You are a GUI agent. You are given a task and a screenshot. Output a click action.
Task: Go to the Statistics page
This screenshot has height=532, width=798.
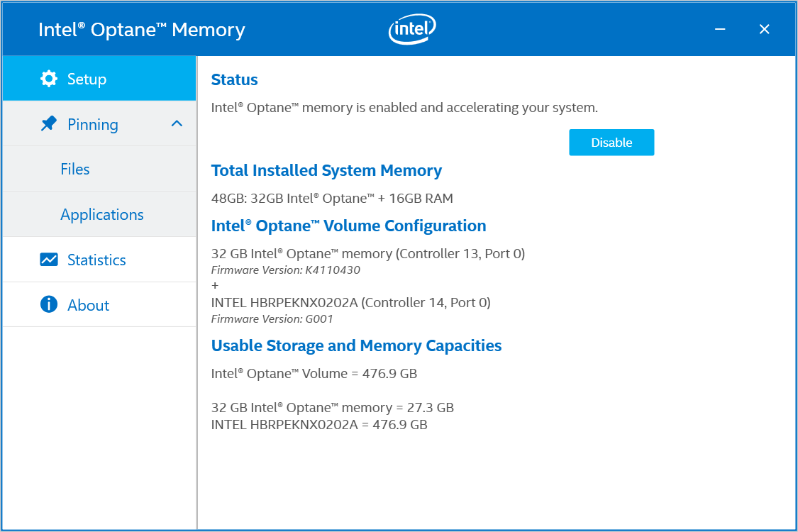(x=96, y=260)
